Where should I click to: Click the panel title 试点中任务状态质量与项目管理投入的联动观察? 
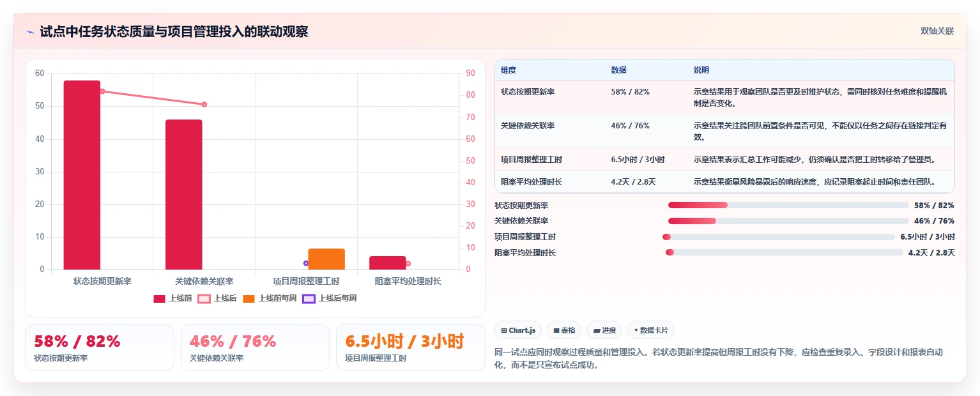tap(174, 31)
